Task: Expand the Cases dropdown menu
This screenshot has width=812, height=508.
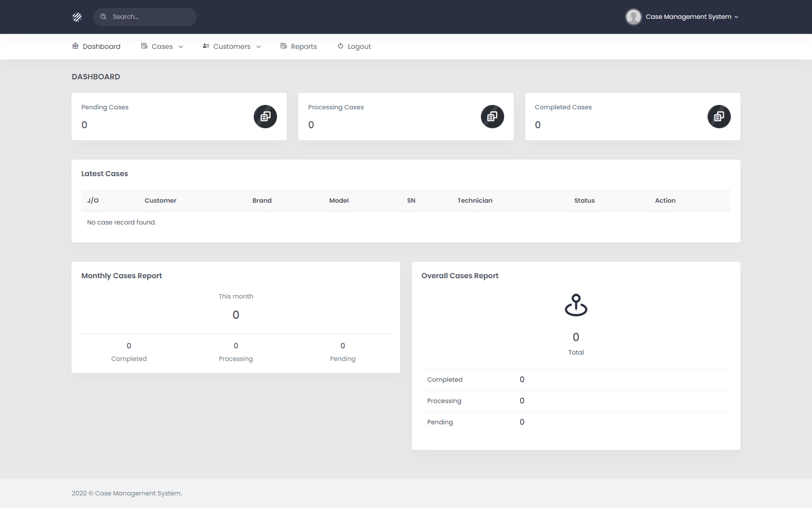Action: (162, 47)
